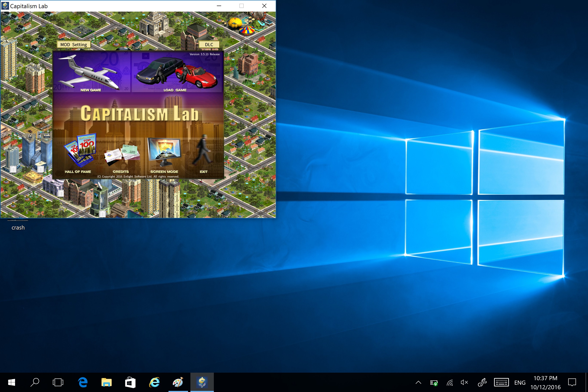Switch the ENG input language
588x392 pixels.
coord(520,383)
